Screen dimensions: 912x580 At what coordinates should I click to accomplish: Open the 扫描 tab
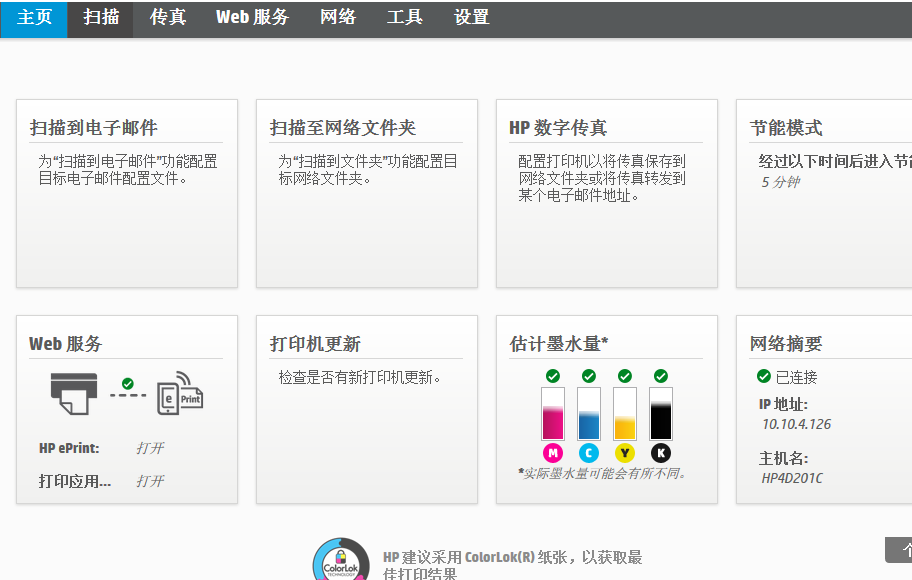click(x=101, y=18)
